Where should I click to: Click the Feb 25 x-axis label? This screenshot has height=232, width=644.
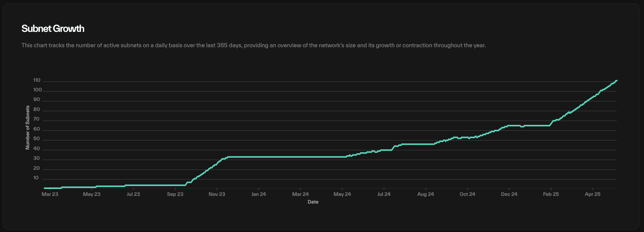coord(551,194)
